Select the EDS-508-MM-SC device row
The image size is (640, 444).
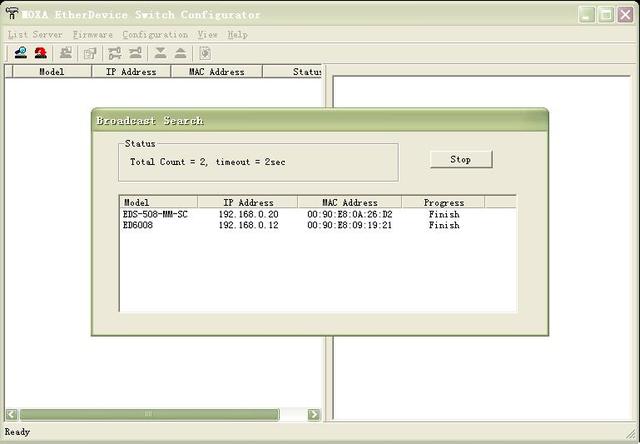pyautogui.click(x=318, y=214)
